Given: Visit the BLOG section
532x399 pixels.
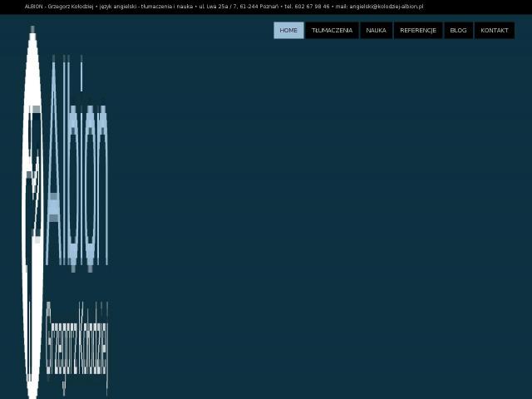Looking at the screenshot, I should click(x=458, y=31).
